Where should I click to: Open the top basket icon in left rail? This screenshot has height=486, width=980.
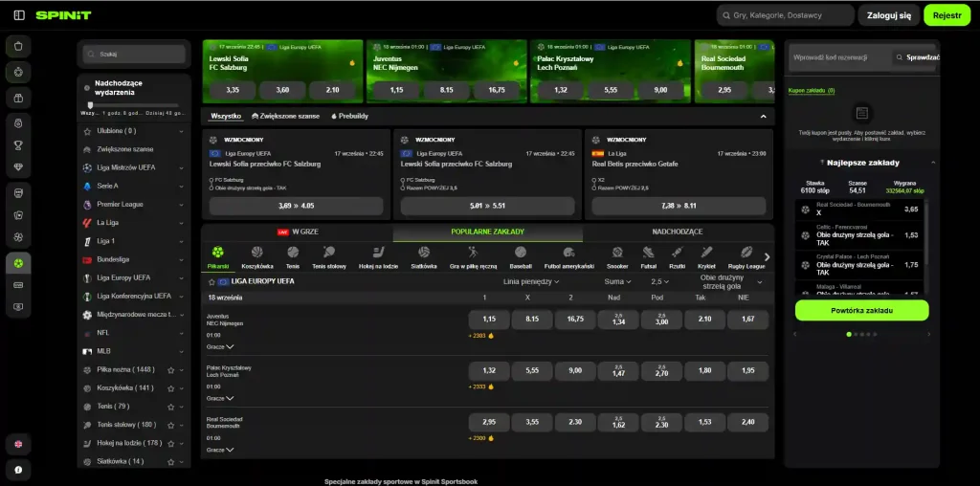click(x=19, y=46)
